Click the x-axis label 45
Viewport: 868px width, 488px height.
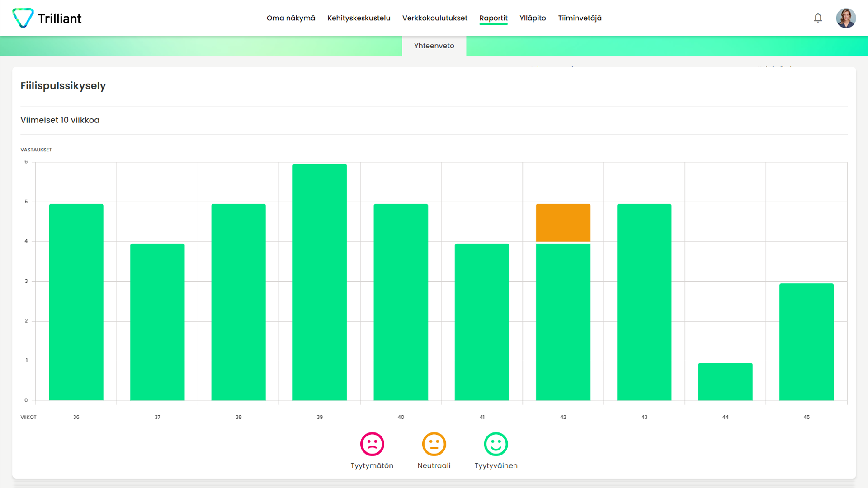tap(807, 417)
